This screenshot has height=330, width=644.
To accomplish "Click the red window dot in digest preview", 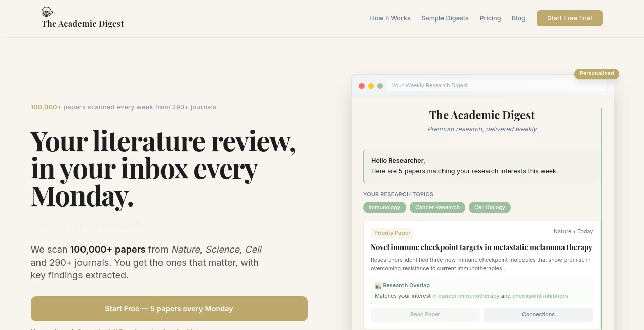I will tap(361, 86).
